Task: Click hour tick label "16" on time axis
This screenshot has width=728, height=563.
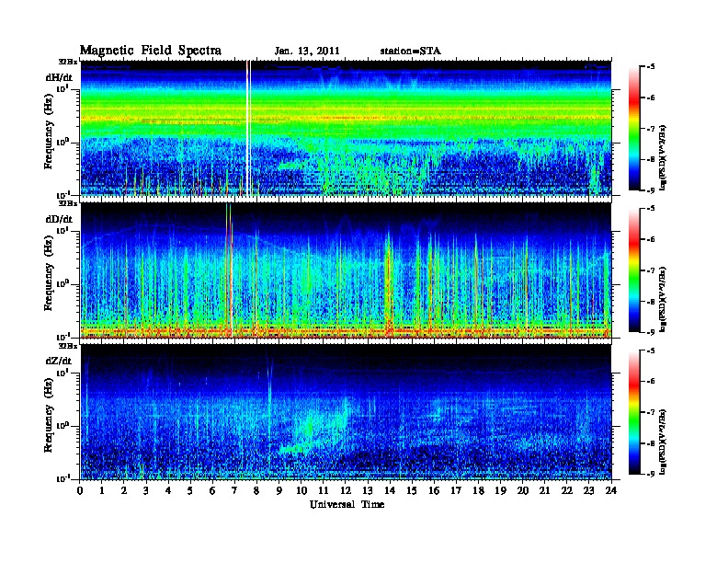Action: click(x=435, y=491)
